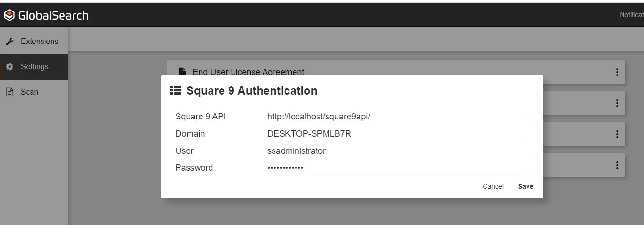Focus the User input field
The width and height of the screenshot is (644, 225).
397,151
